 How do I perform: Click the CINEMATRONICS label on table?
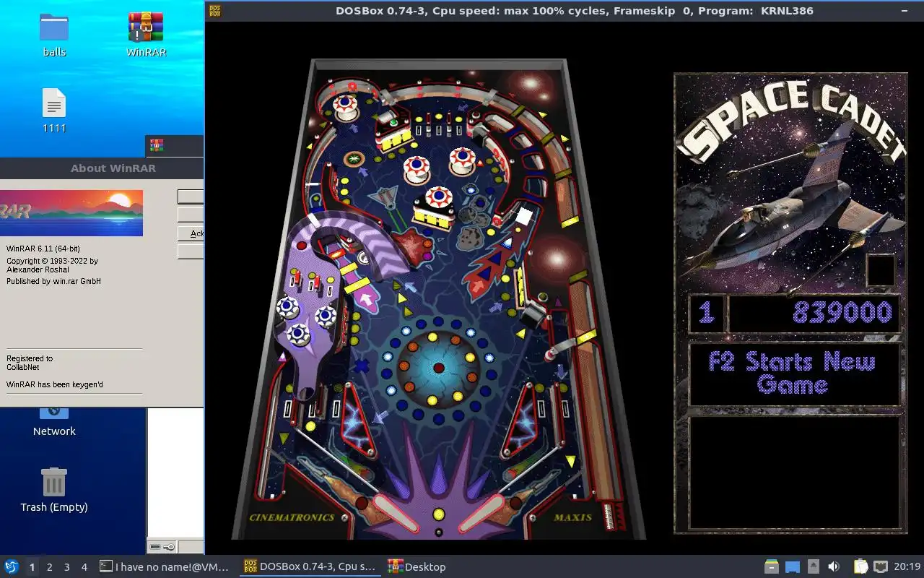(292, 517)
